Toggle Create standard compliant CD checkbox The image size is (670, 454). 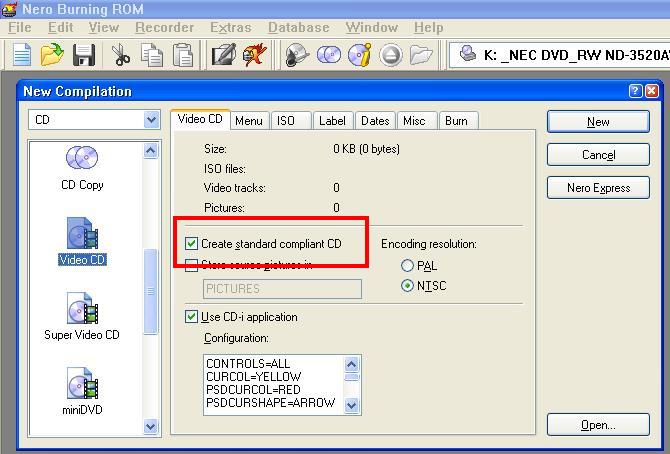(191, 244)
